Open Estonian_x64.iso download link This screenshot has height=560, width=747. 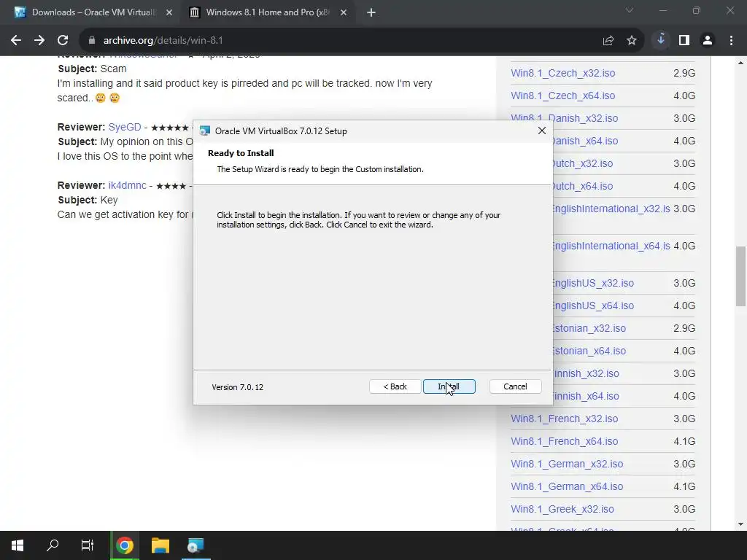589,351
